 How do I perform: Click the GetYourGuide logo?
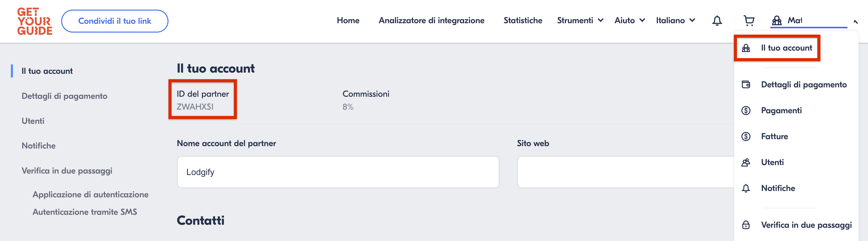[x=35, y=21]
